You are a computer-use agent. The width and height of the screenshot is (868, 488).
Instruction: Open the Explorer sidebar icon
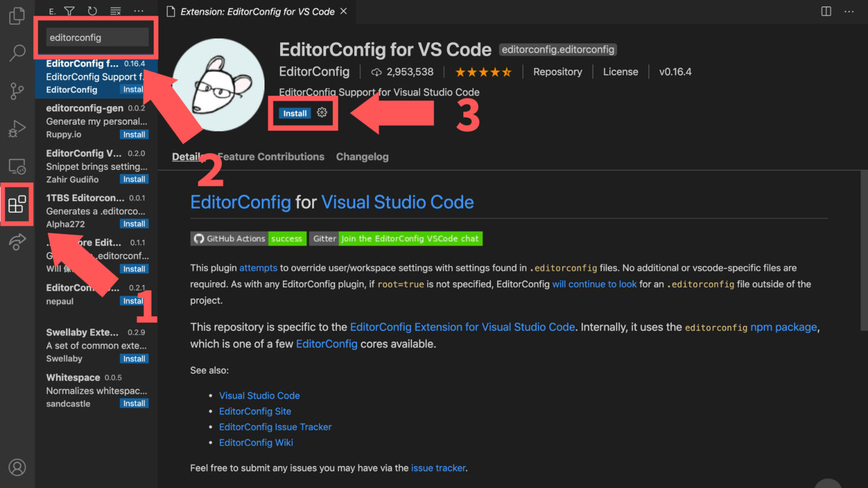click(x=16, y=16)
